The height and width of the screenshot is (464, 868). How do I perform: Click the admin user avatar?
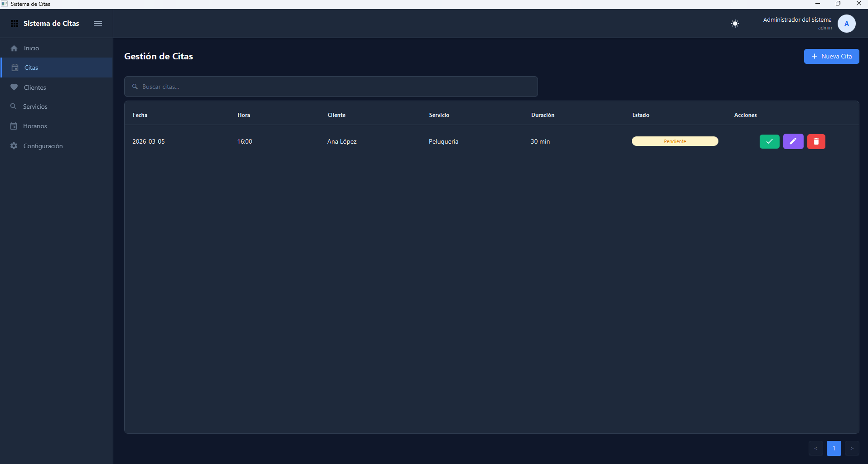pyautogui.click(x=846, y=24)
